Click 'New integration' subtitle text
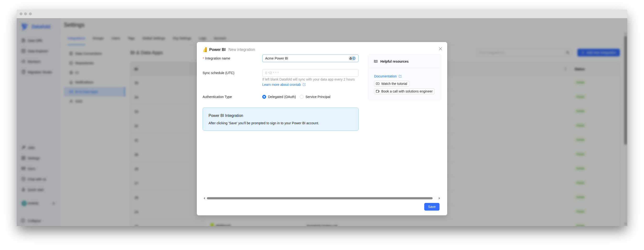The width and height of the screenshot is (644, 250). point(241,49)
